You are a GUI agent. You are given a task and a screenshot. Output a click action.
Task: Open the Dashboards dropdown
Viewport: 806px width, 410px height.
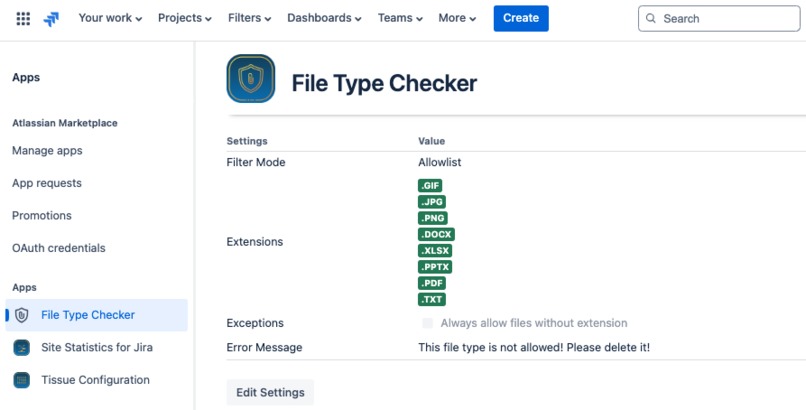(x=324, y=18)
